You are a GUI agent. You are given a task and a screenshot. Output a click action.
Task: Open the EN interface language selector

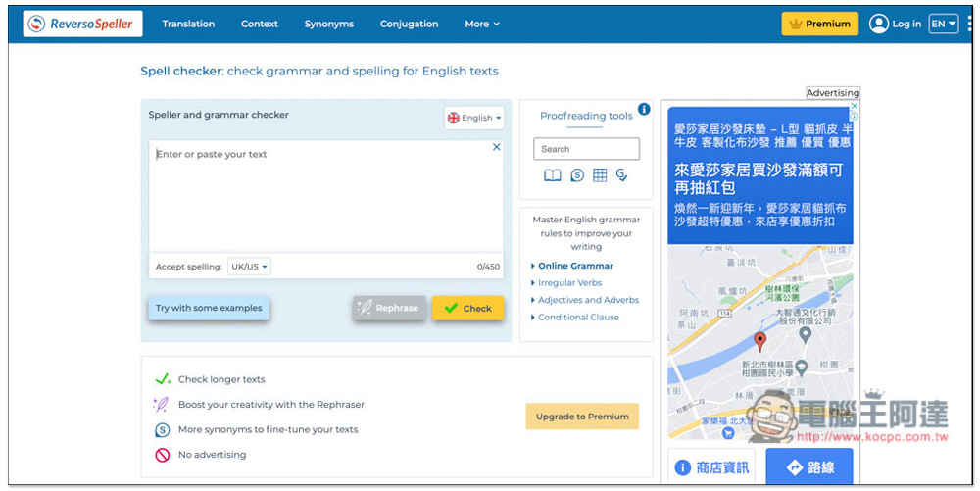943,24
